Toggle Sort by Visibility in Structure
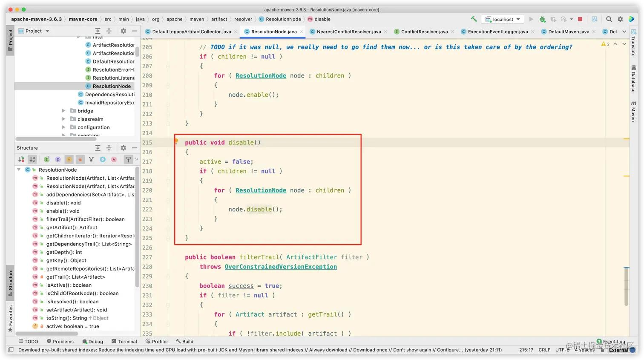Screen dimensions: 644x360 pos(21,159)
